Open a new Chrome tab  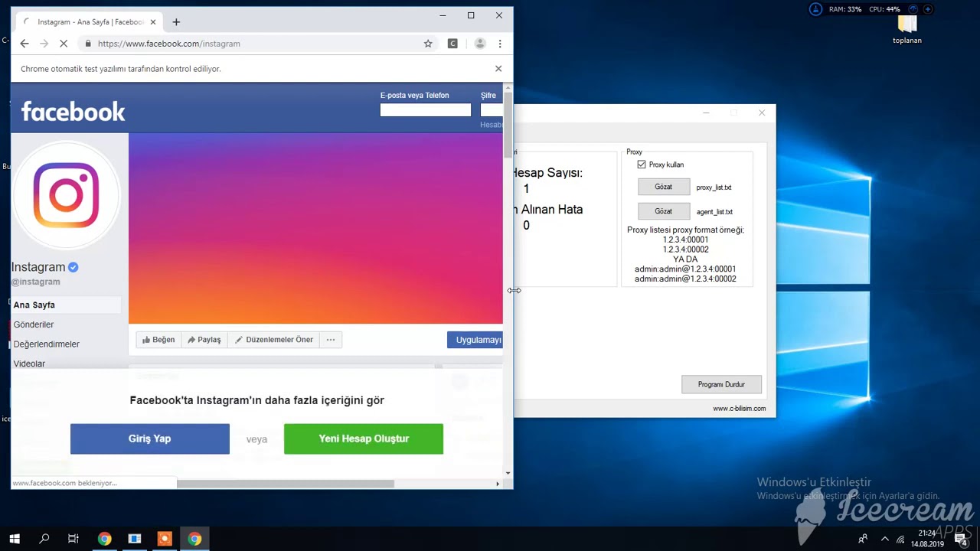click(x=176, y=22)
